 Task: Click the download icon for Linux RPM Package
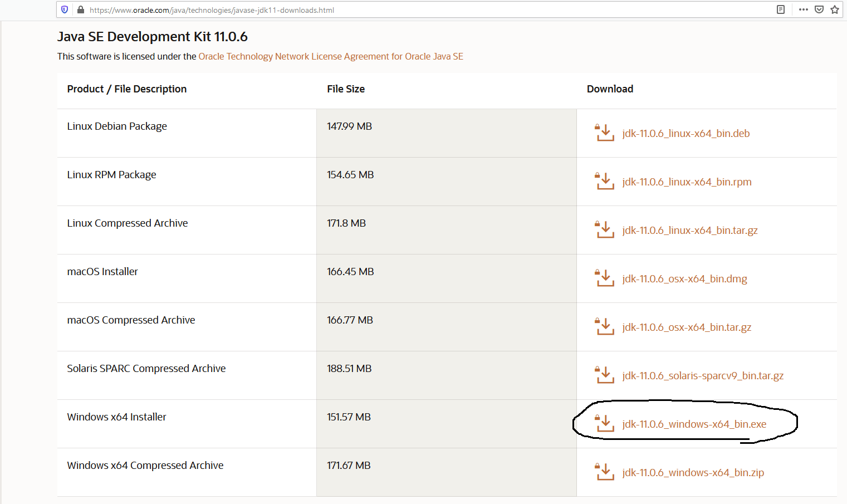pyautogui.click(x=605, y=182)
